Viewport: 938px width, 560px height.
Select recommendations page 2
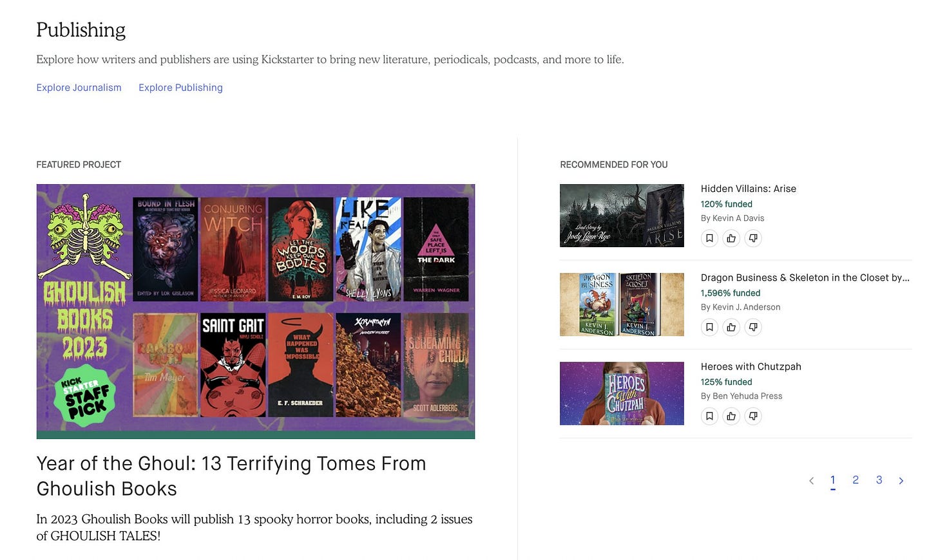click(856, 480)
